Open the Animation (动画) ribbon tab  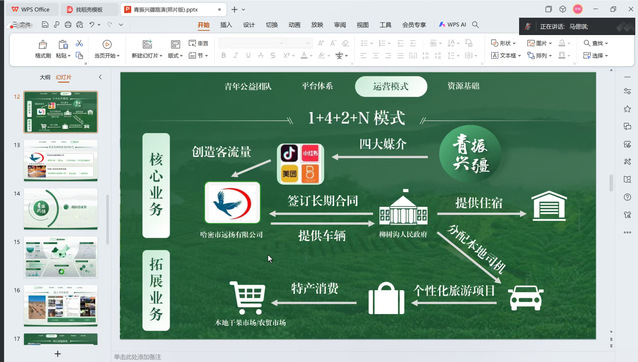coord(294,25)
